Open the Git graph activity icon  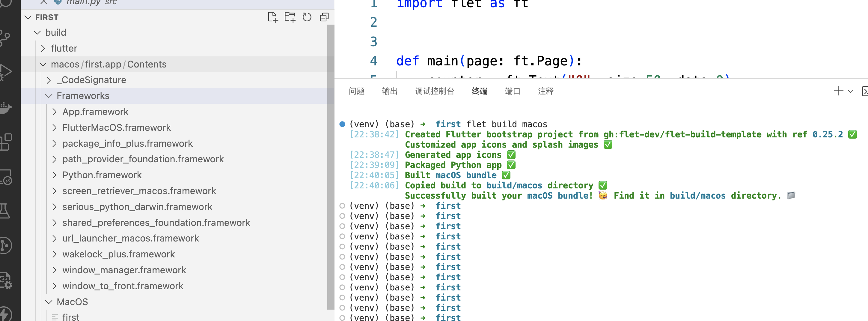point(5,245)
